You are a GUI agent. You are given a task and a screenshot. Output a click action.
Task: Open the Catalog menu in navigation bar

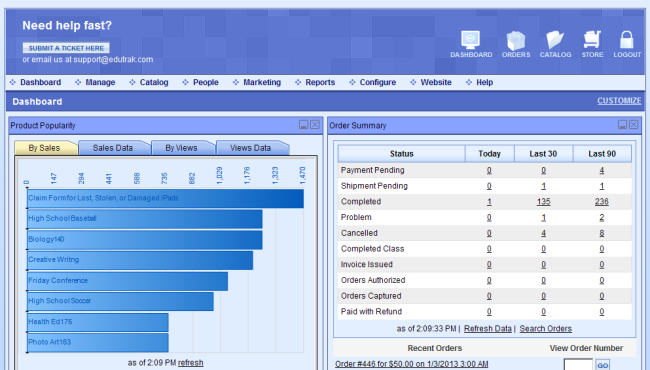pyautogui.click(x=154, y=82)
